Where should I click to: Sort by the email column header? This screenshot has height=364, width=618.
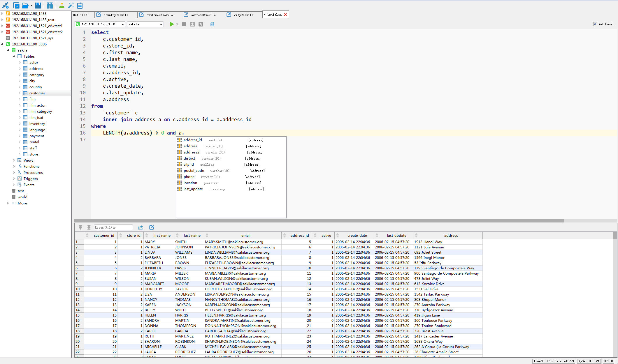coord(245,235)
